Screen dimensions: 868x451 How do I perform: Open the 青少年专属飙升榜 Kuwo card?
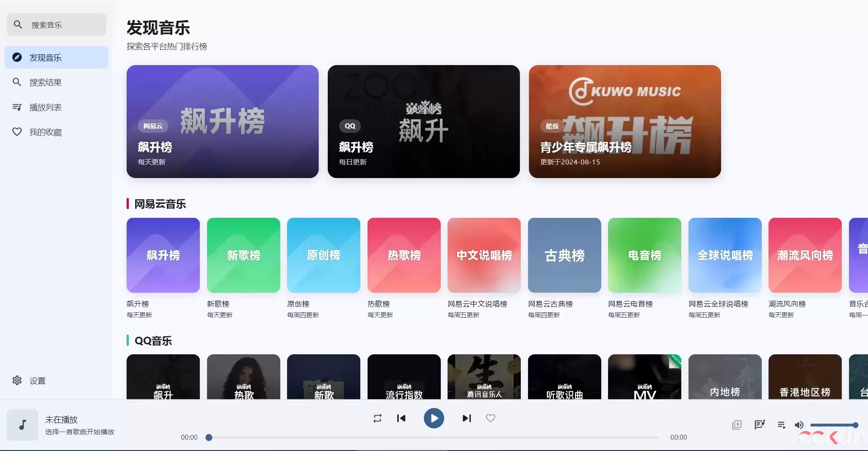click(624, 121)
